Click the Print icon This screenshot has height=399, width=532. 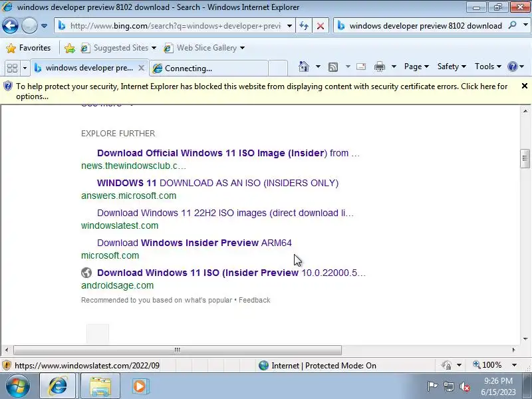click(x=379, y=67)
